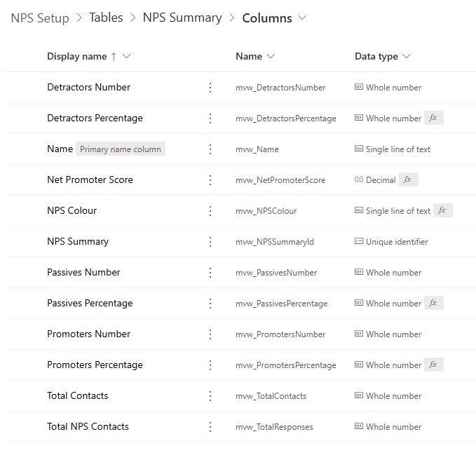Click the whole number icon for Promoters Number
The width and height of the screenshot is (476, 455).
click(359, 334)
